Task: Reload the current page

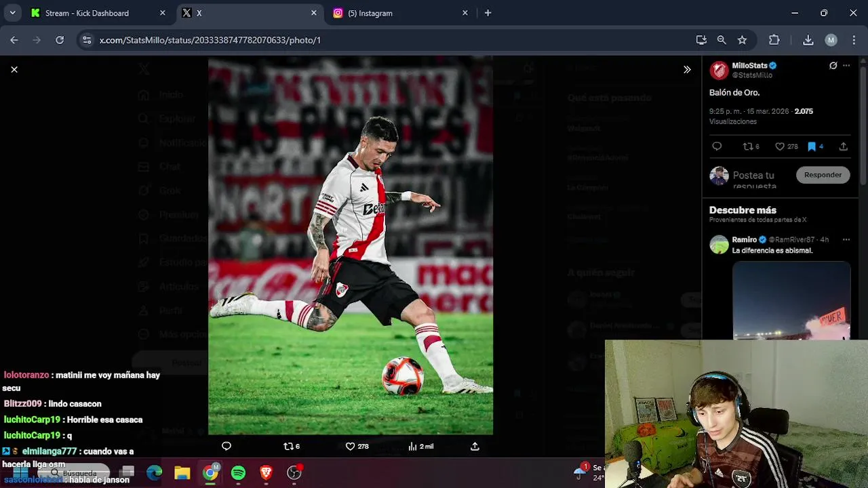Action: click(x=60, y=40)
